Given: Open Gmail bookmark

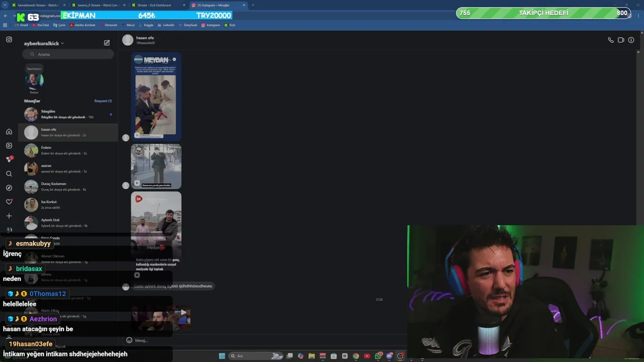Looking at the screenshot, I should pyautogui.click(x=21, y=25).
